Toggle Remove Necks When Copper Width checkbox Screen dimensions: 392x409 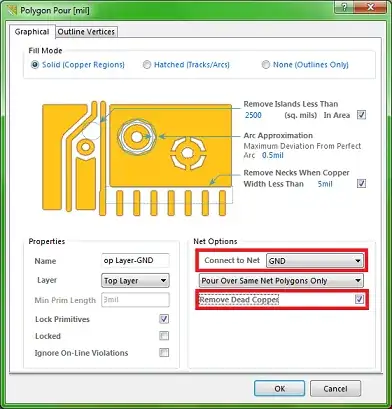click(361, 184)
